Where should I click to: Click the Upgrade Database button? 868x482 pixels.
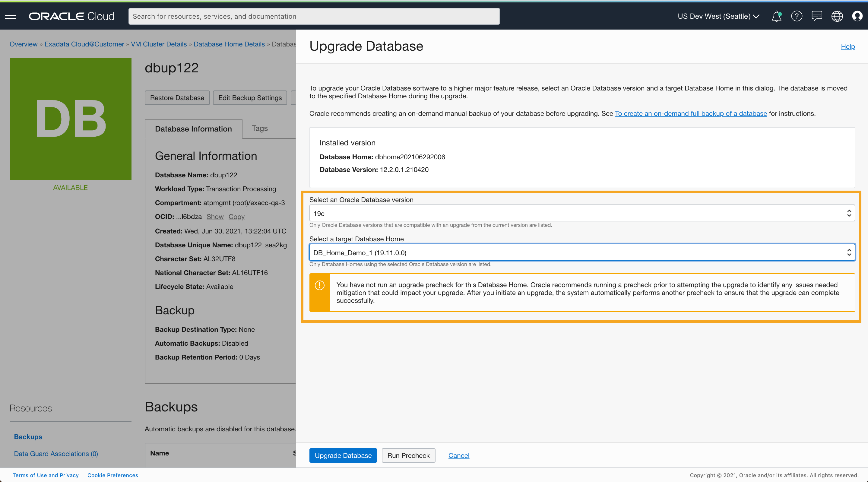point(343,455)
